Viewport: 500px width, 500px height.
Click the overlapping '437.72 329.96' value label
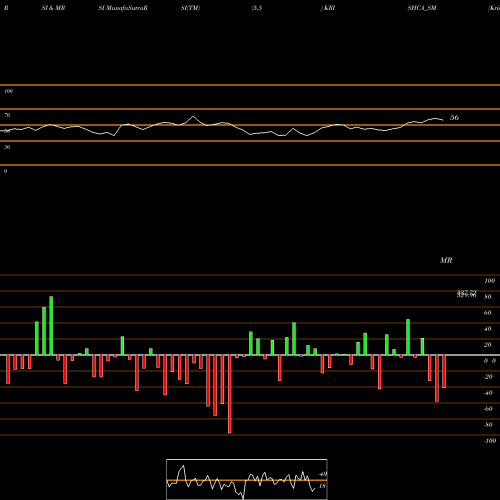point(466,294)
